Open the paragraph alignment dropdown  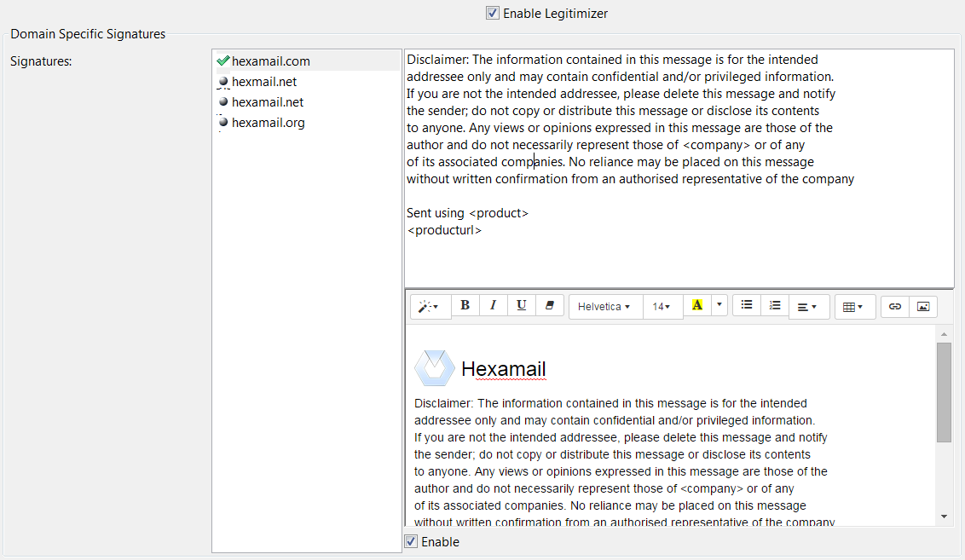[807, 304]
